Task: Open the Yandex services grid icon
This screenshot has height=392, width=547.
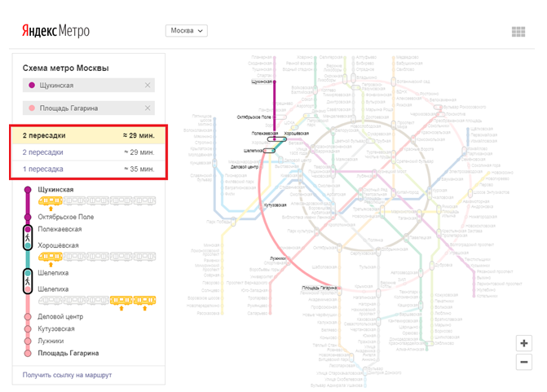Action: pos(518,32)
